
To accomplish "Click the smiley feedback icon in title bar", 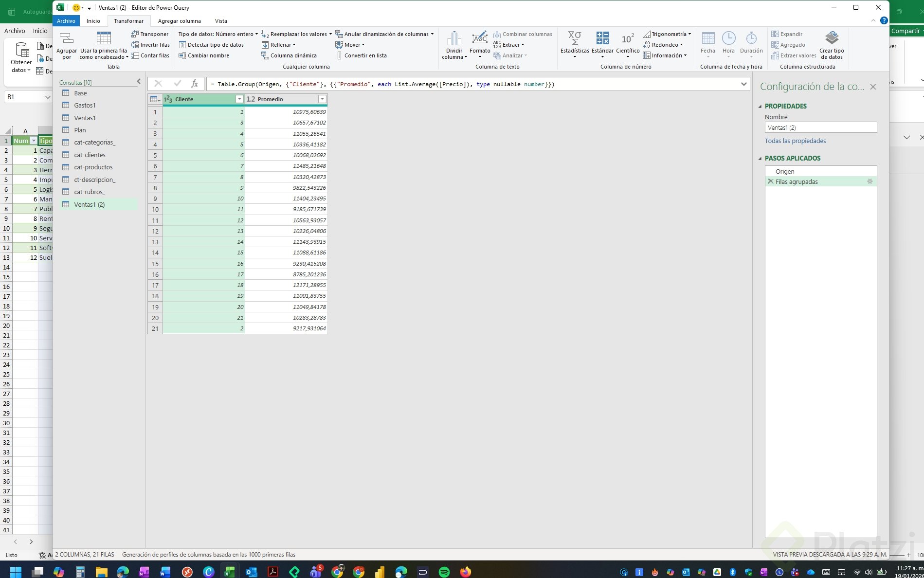I will click(76, 7).
